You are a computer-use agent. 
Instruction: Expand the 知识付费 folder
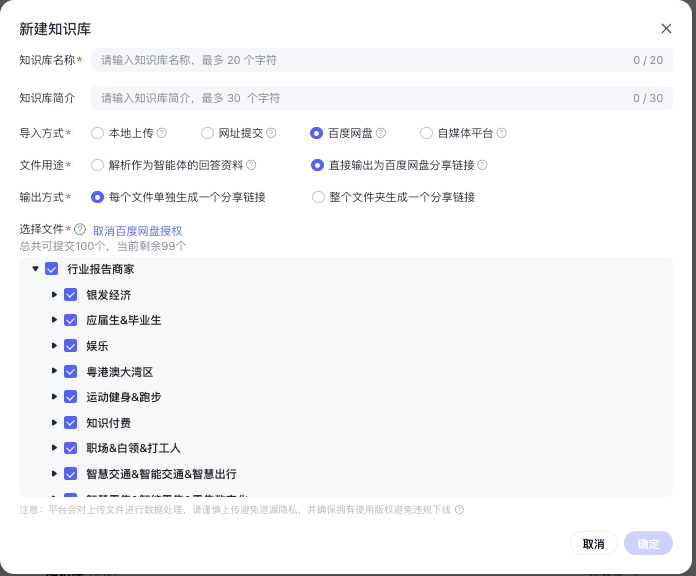(55, 423)
